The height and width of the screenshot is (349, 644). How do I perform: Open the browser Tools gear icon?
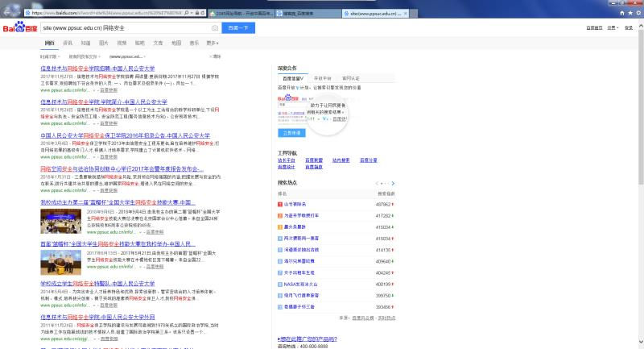(x=638, y=13)
